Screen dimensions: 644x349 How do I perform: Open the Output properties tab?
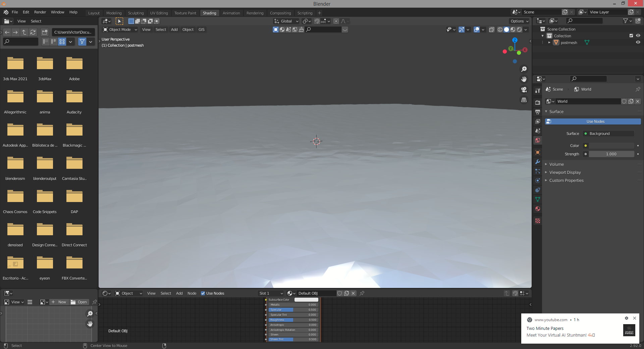coord(537,112)
